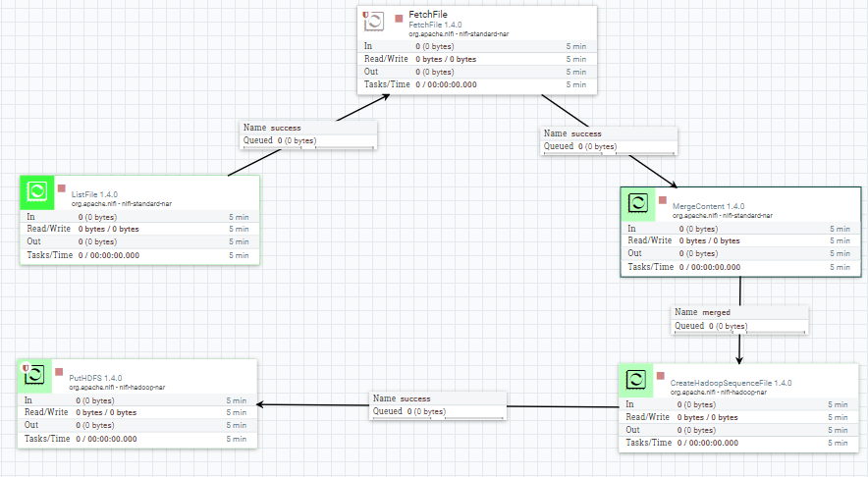Click ListFile's red stopped status indicator
The height and width of the screenshot is (477, 868).
pyautogui.click(x=62, y=188)
